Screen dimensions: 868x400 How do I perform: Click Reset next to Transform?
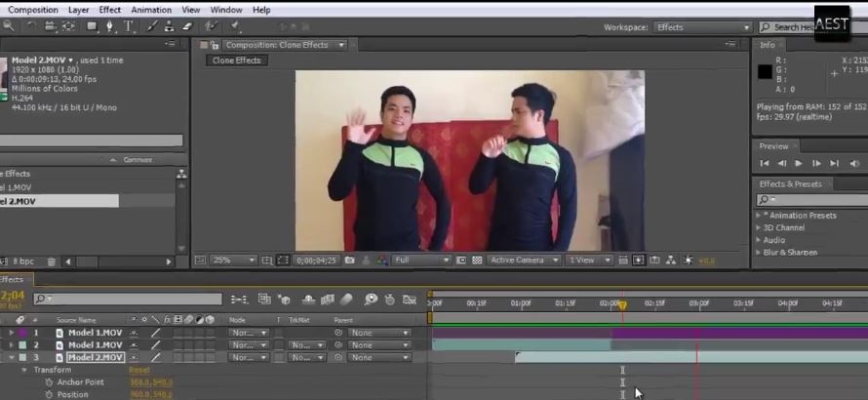pyautogui.click(x=139, y=370)
